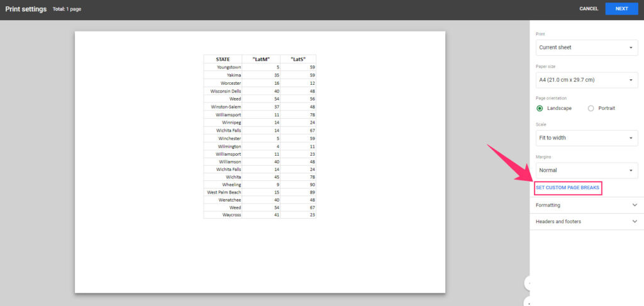The image size is (644, 306).
Task: Click the Wilmington cell in preview
Action: point(223,146)
